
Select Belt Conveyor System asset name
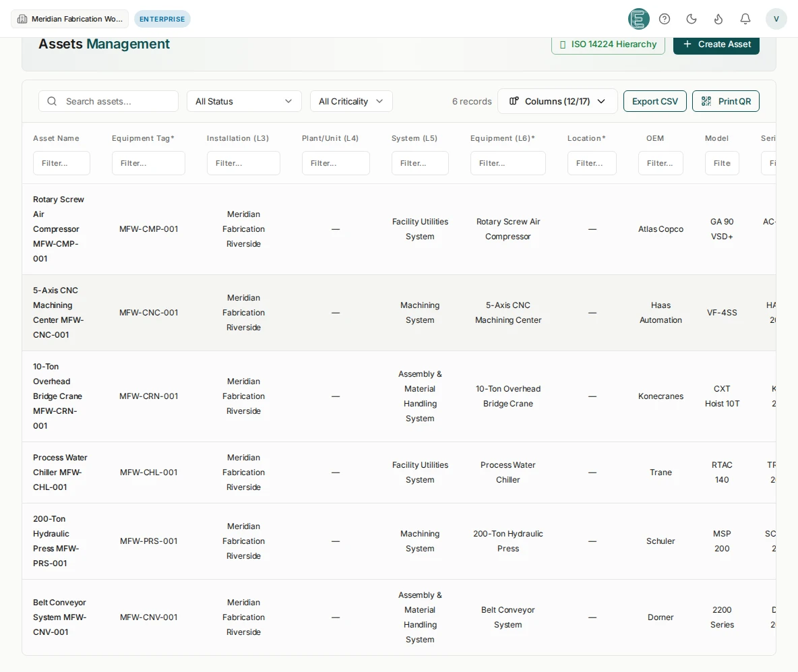pyautogui.click(x=59, y=617)
